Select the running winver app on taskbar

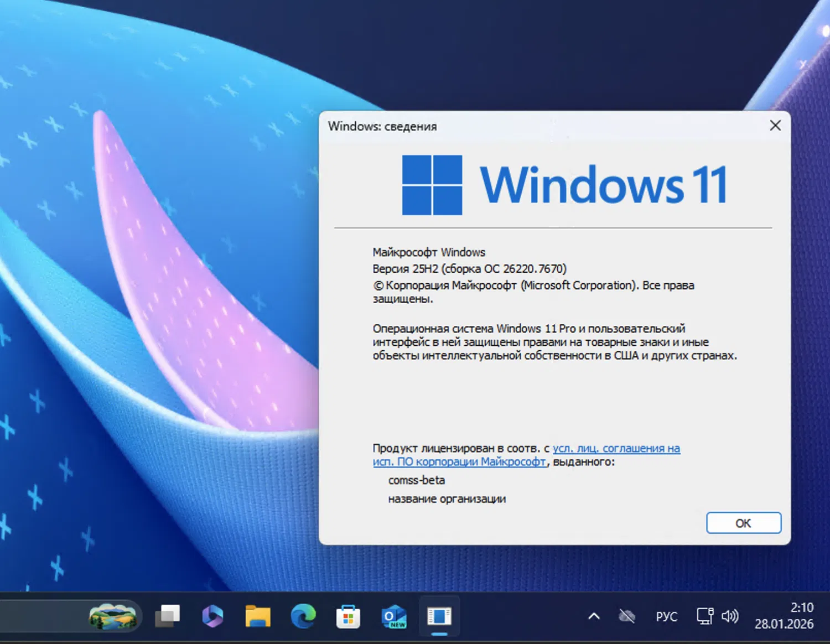click(x=439, y=616)
